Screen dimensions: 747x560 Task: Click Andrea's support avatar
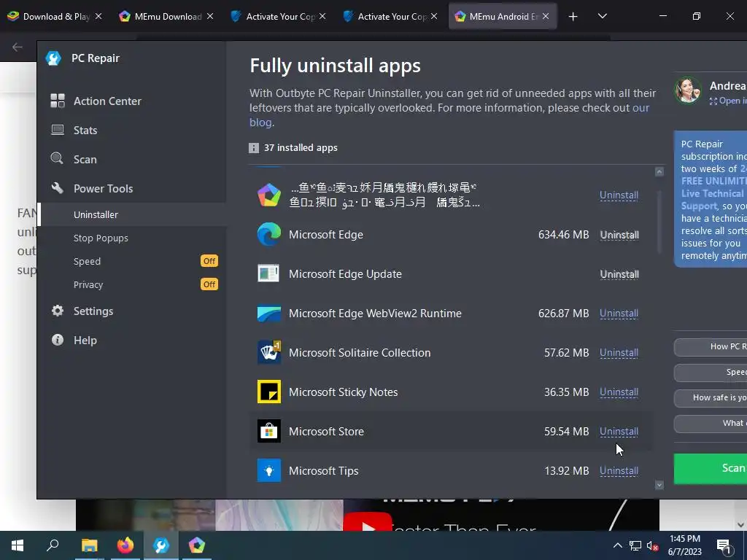[x=688, y=90]
